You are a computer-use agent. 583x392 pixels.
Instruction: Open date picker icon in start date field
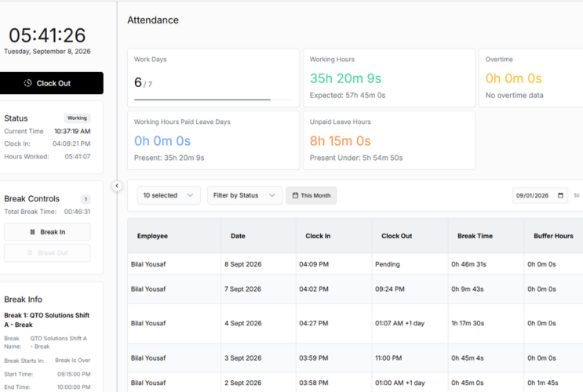point(560,195)
